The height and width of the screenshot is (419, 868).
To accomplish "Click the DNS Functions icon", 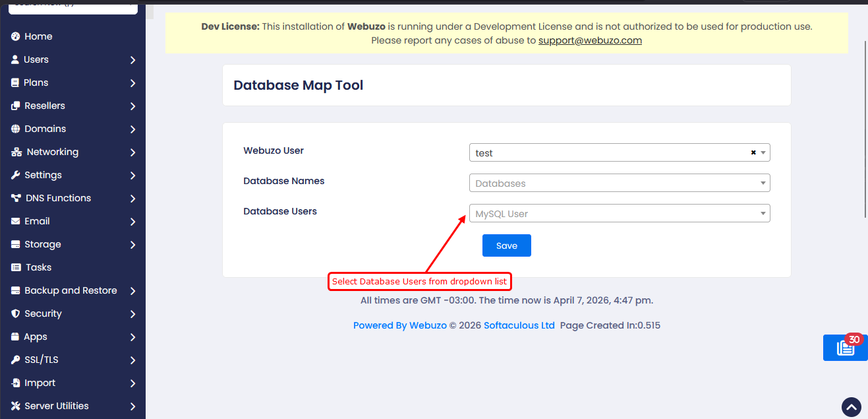I will 16,198.
